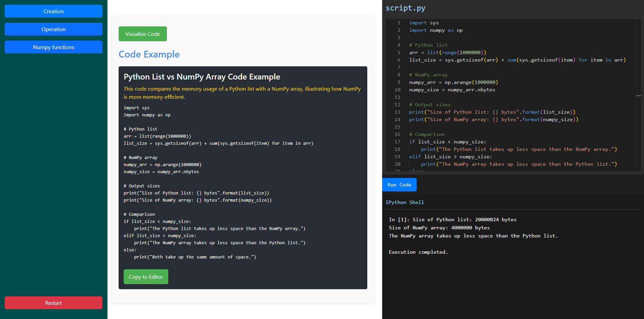Viewport: 644px width, 319px height.
Task: Click the script.py file title
Action: (x=405, y=8)
